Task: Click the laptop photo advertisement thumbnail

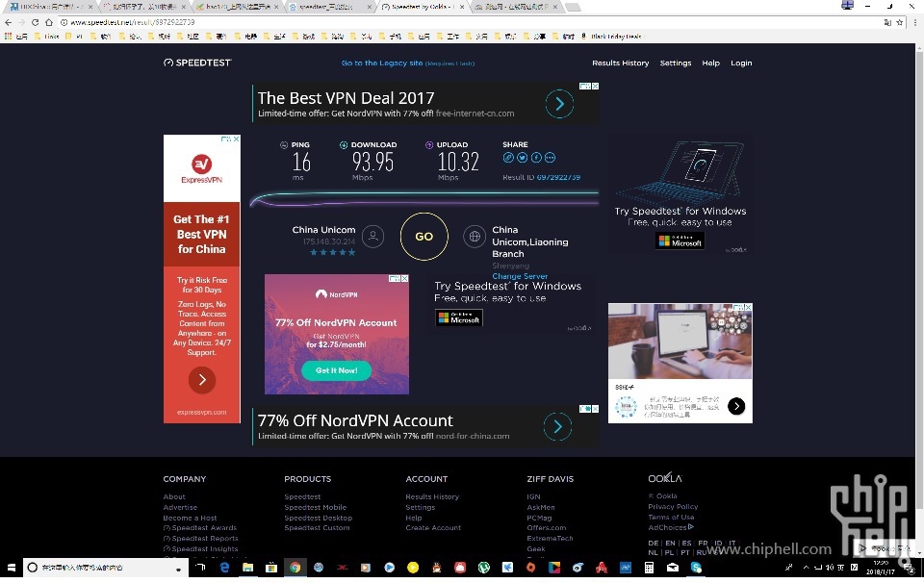Action: click(680, 341)
